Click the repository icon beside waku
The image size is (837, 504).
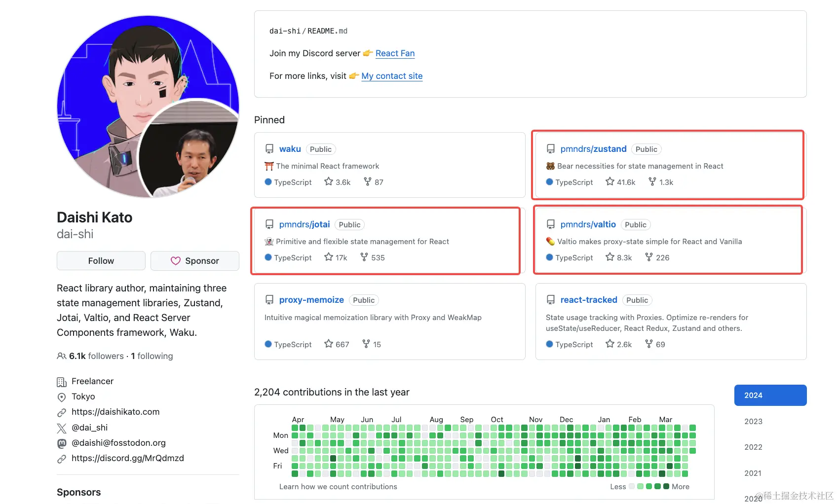coord(269,149)
